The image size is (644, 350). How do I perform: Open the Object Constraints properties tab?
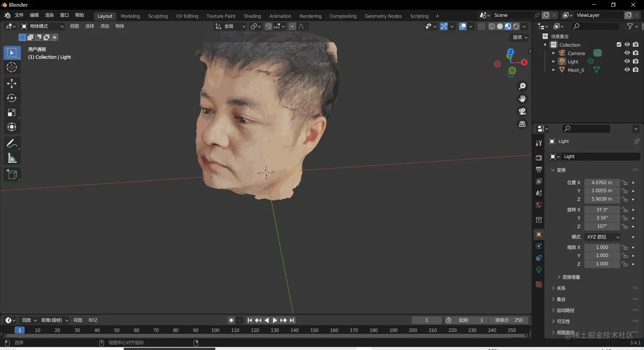(539, 258)
